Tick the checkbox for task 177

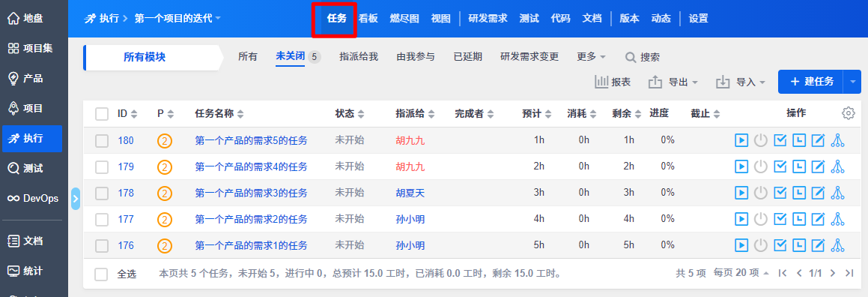pyautogui.click(x=102, y=220)
